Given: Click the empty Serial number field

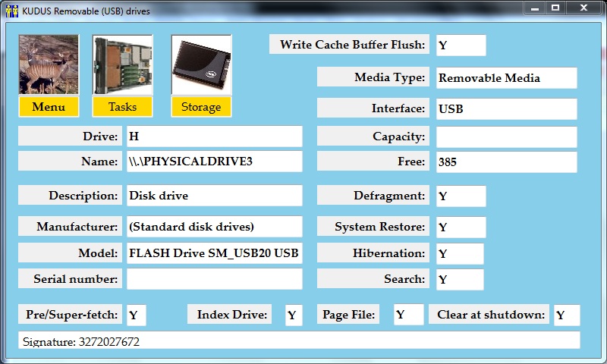Looking at the screenshot, I should coord(214,279).
